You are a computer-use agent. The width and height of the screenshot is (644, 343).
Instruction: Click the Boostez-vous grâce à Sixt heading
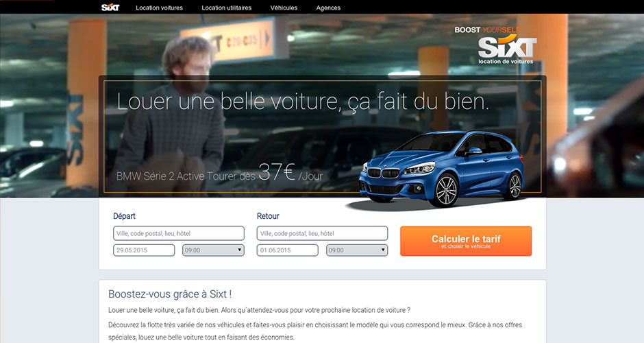coord(170,294)
